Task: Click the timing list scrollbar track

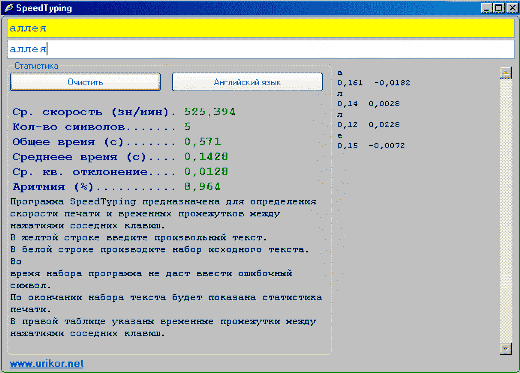Action: (x=506, y=211)
